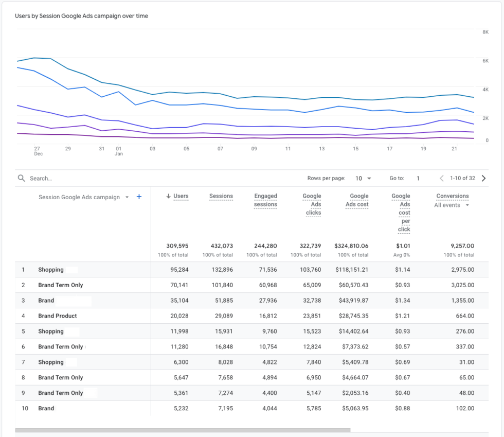504x437 pixels.
Task: Go to the next results page chevron
Action: click(483, 178)
